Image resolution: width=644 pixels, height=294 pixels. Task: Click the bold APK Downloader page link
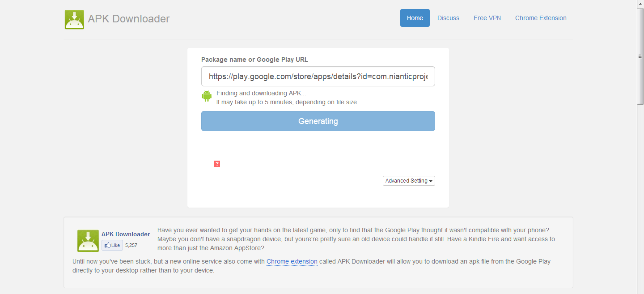click(x=126, y=234)
